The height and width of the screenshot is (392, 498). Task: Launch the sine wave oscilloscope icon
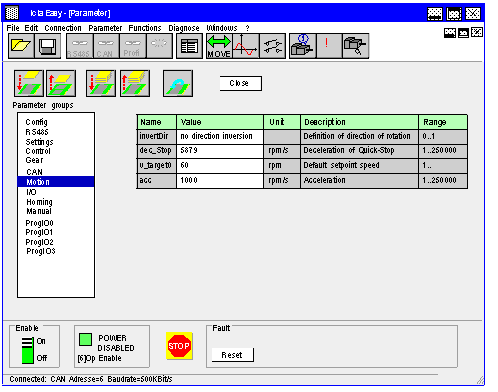pos(246,46)
